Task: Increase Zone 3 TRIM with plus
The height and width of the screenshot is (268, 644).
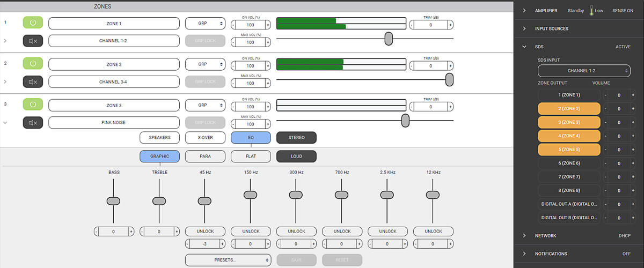Action: point(450,107)
